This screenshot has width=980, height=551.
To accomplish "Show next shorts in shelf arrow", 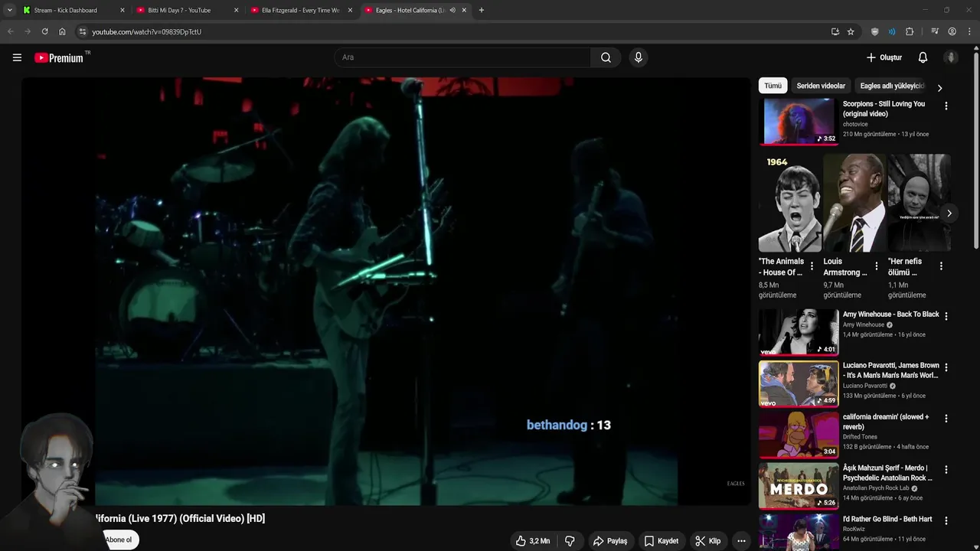I will (949, 214).
